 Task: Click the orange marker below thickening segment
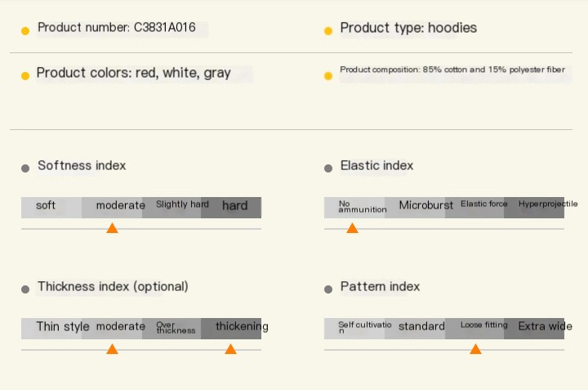230,349
